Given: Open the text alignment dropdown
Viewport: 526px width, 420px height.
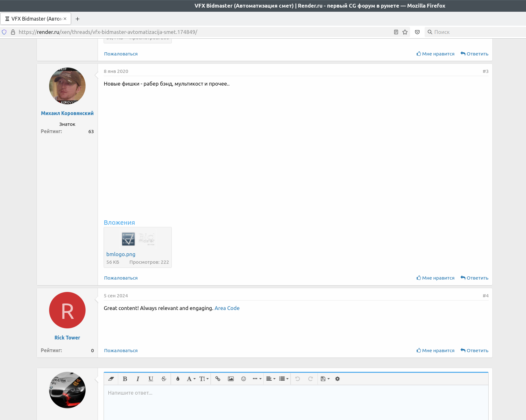Looking at the screenshot, I should pos(271,379).
